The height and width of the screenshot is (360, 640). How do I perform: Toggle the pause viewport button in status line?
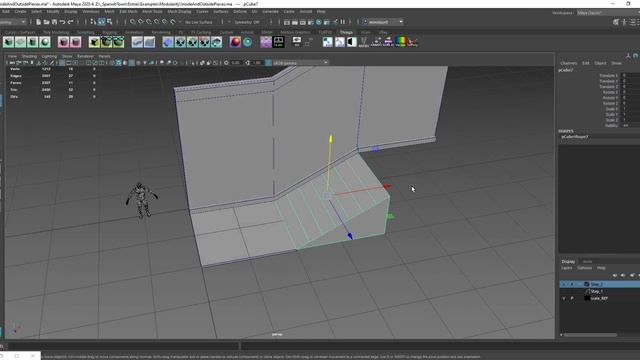tap(343, 22)
